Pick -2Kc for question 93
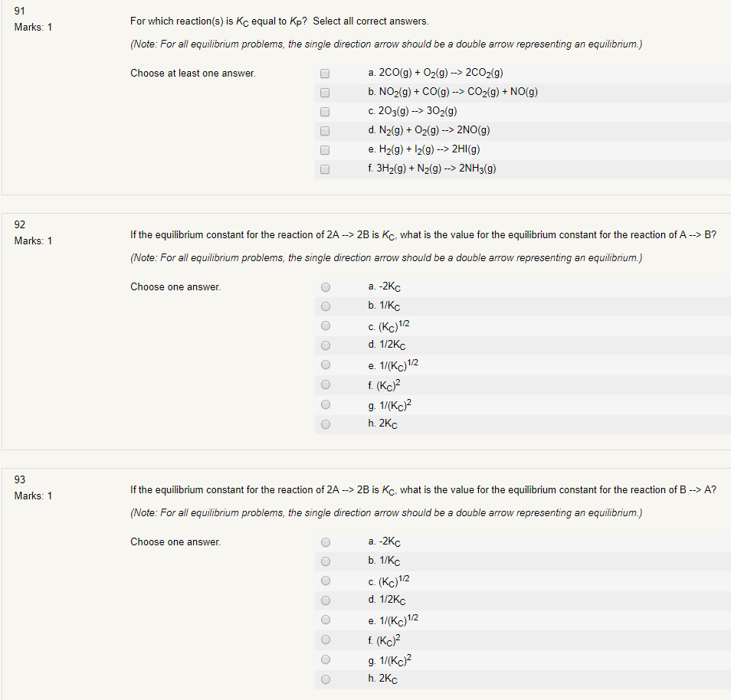731x700 pixels. click(325, 541)
